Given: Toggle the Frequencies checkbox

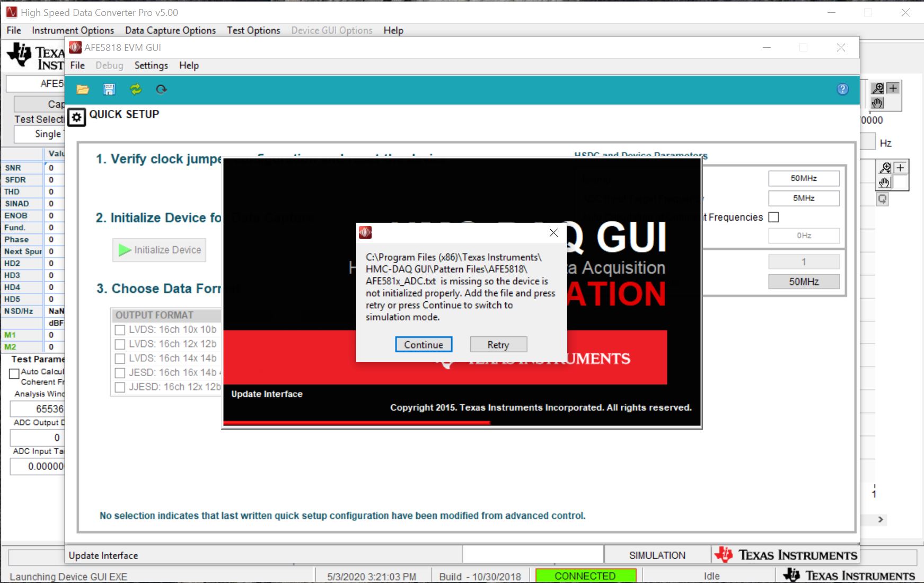Looking at the screenshot, I should (x=774, y=217).
